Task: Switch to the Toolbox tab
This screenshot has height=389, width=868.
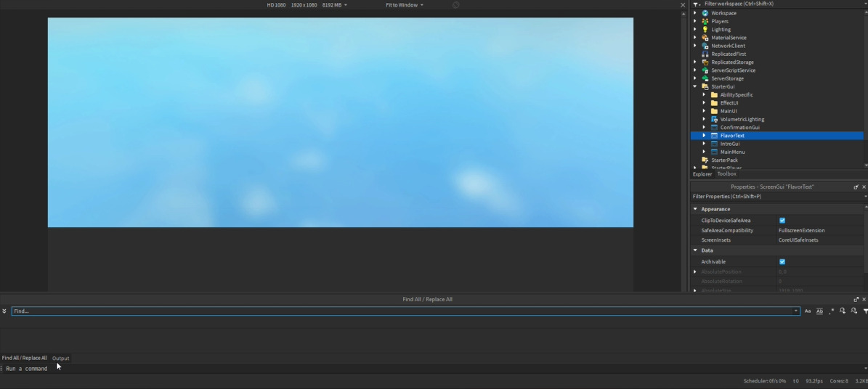Action: click(727, 173)
